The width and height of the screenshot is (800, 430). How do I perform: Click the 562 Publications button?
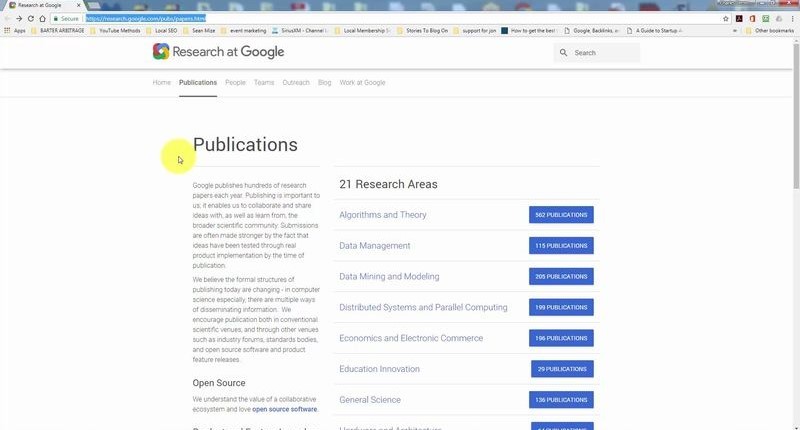[561, 215]
